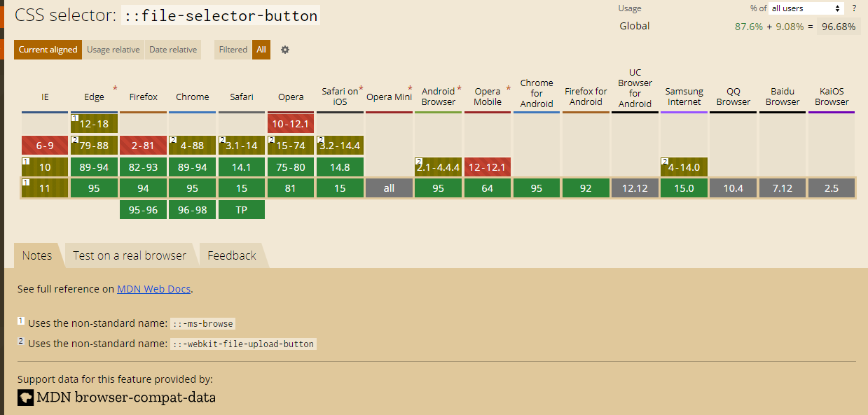868x415 pixels.
Task: Select the Safari TP cell
Action: click(x=242, y=210)
